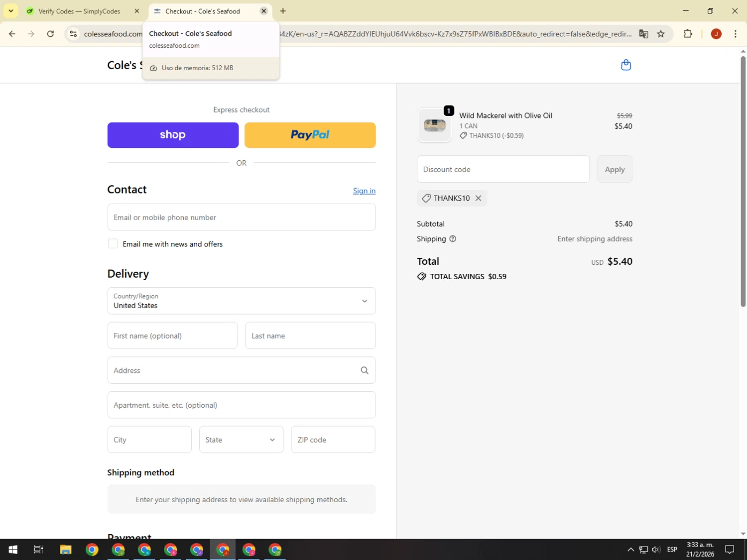Show hidden system tray icons
This screenshot has width=747, height=560.
click(630, 550)
